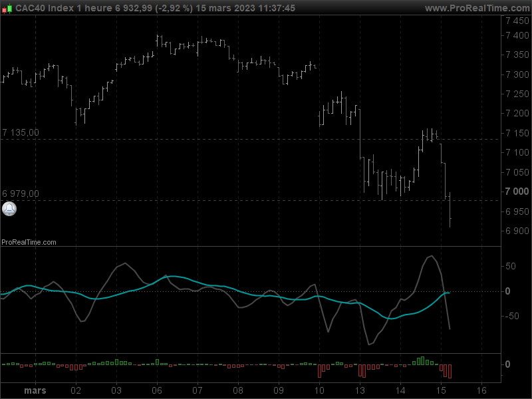Click the price axis label 6 950

pos(517,211)
